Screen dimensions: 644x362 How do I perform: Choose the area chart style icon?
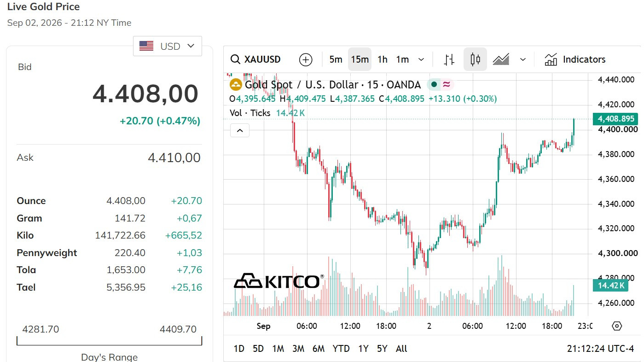click(x=501, y=59)
